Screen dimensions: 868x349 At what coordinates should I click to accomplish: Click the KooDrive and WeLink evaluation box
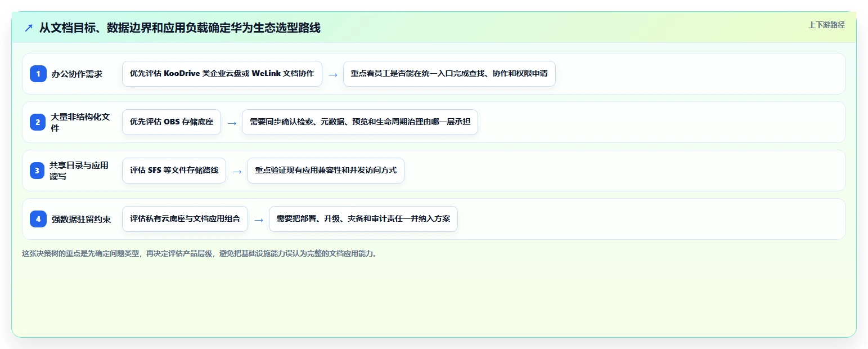click(x=222, y=74)
